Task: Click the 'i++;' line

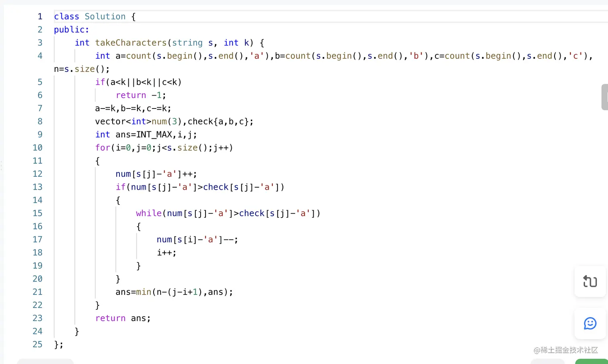Action: coord(166,253)
